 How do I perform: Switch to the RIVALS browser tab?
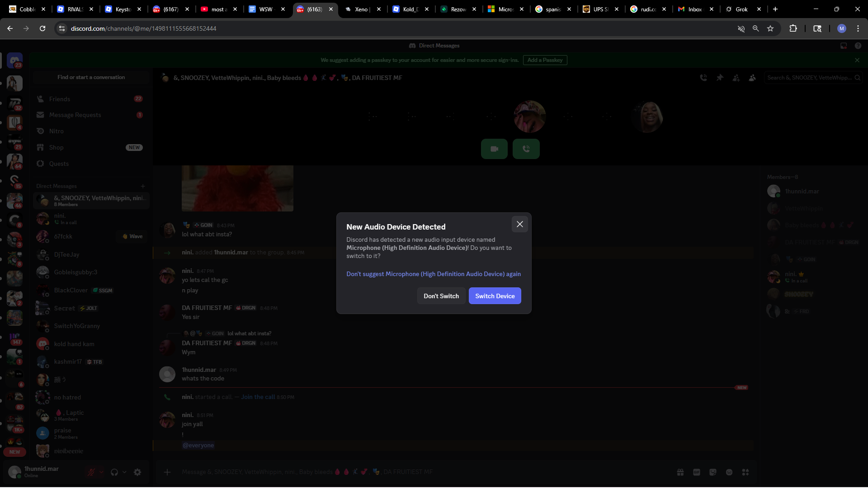[75, 9]
